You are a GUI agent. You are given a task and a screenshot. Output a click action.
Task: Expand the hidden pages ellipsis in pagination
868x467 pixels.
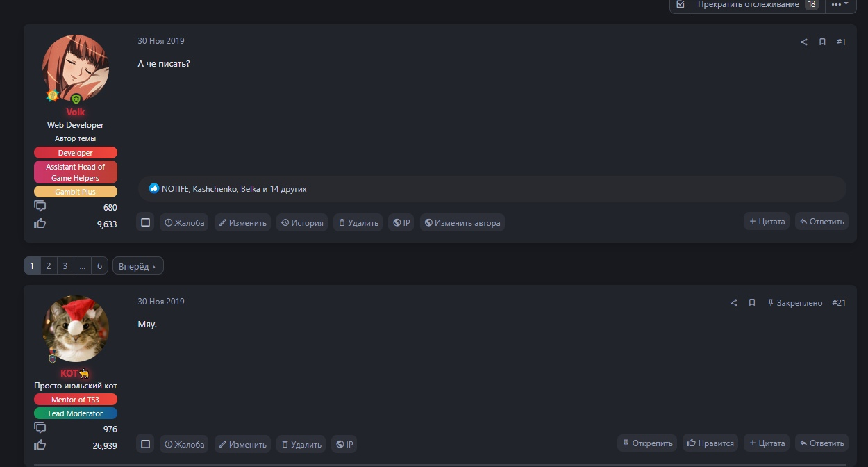tap(83, 265)
